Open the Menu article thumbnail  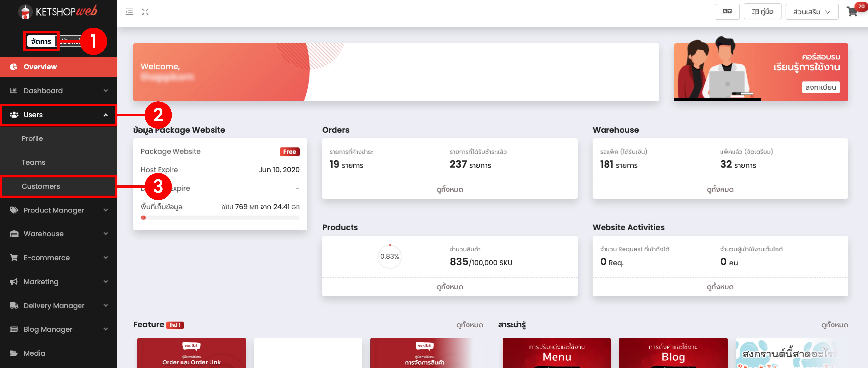point(557,353)
